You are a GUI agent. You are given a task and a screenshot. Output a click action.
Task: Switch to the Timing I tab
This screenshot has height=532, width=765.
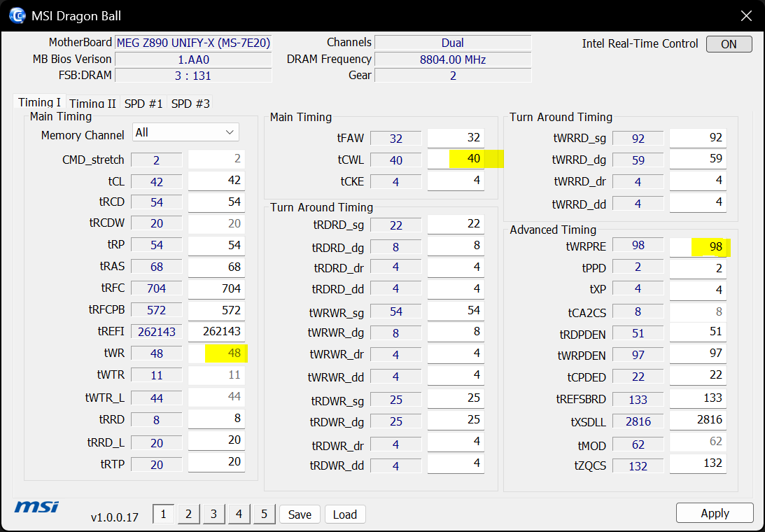point(39,102)
